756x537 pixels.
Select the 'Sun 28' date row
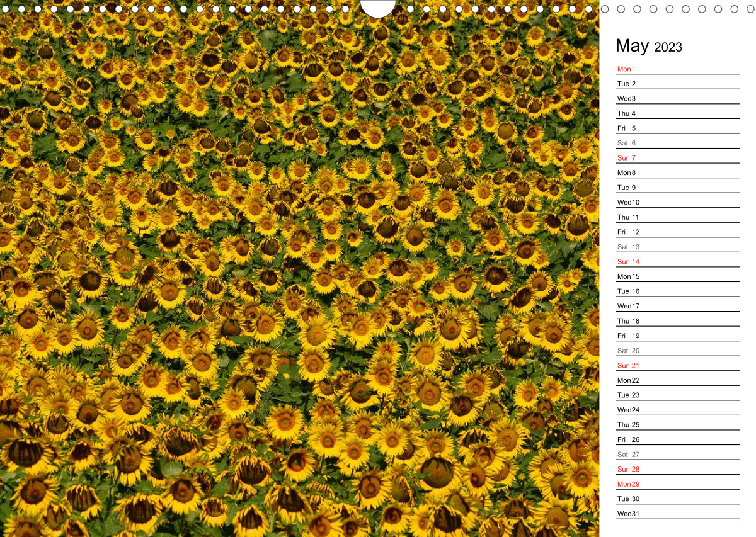[677, 468]
